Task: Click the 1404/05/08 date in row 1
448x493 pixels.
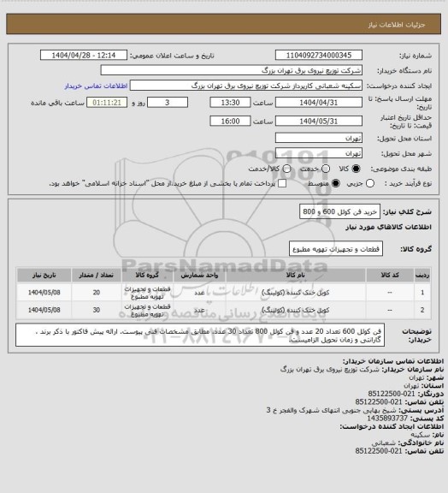Action: coord(44,293)
